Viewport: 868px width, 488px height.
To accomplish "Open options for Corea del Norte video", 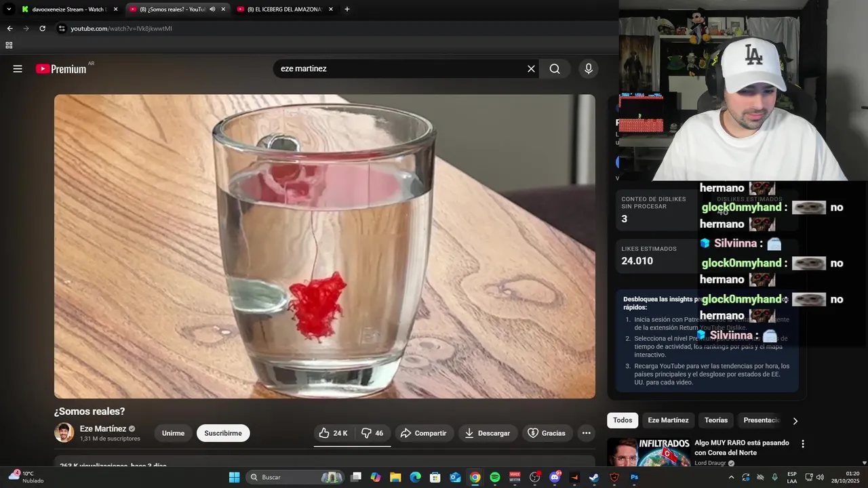I will click(803, 444).
